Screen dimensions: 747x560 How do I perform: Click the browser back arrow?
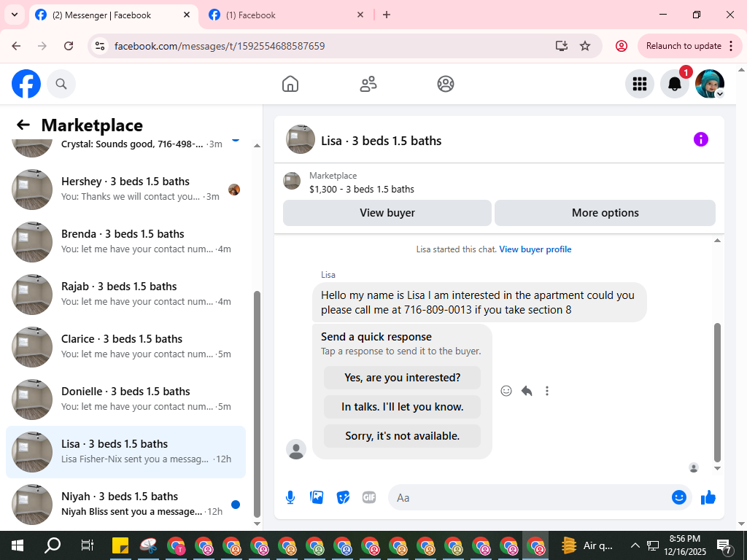pos(16,46)
